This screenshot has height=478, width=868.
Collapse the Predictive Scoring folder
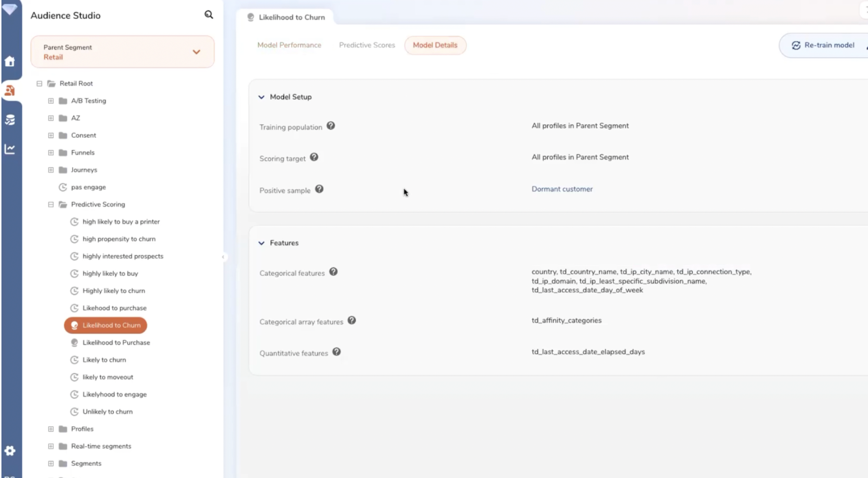click(51, 204)
